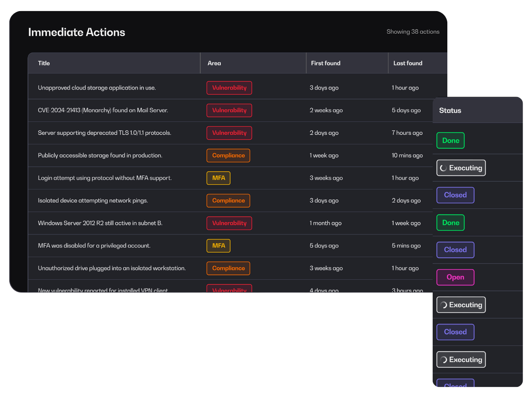Click '3 days ago' in unapproved cloud storage row
Viewport: 532px width, 398px height.
[x=324, y=88]
